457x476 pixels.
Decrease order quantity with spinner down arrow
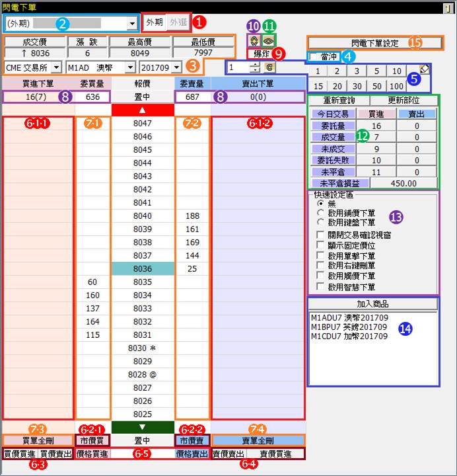[255, 70]
